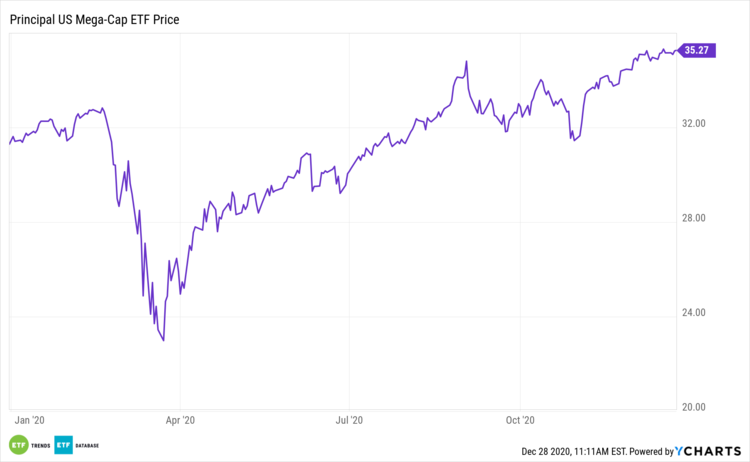
Task: Click the TRENDS text beside the green logo
Action: [41, 445]
